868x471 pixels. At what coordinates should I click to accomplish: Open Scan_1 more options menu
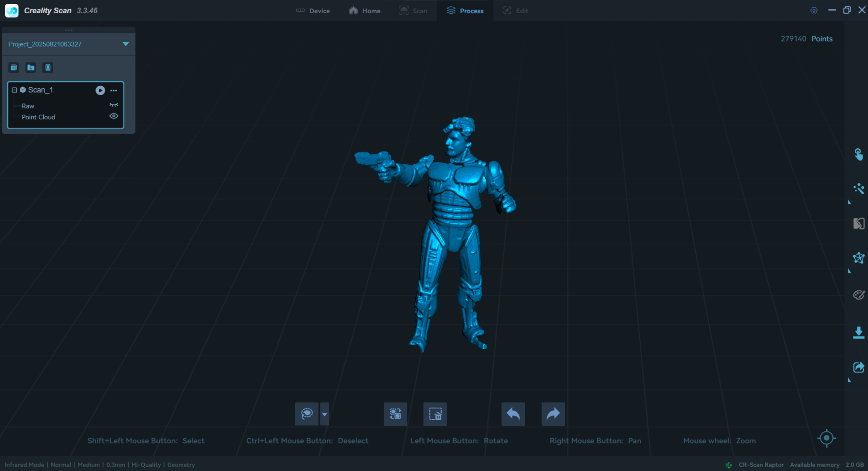click(x=114, y=90)
